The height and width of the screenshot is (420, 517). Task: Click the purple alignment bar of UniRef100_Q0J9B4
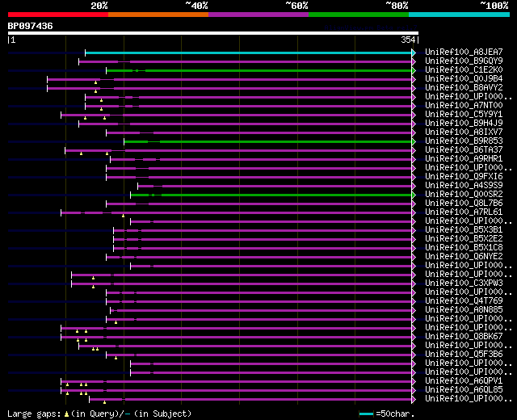tap(229, 79)
